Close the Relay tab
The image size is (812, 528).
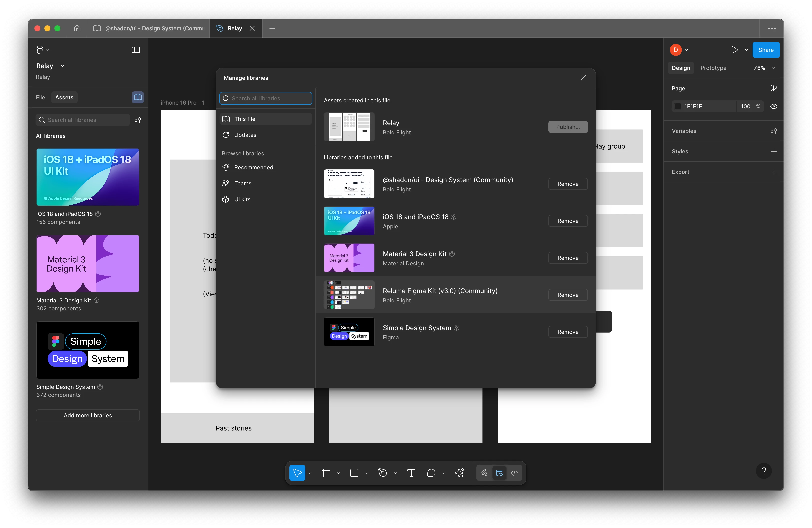pos(252,29)
